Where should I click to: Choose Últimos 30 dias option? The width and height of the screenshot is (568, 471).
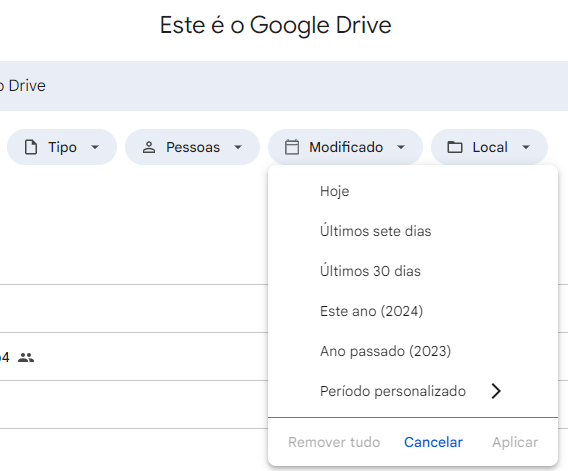[413, 271]
